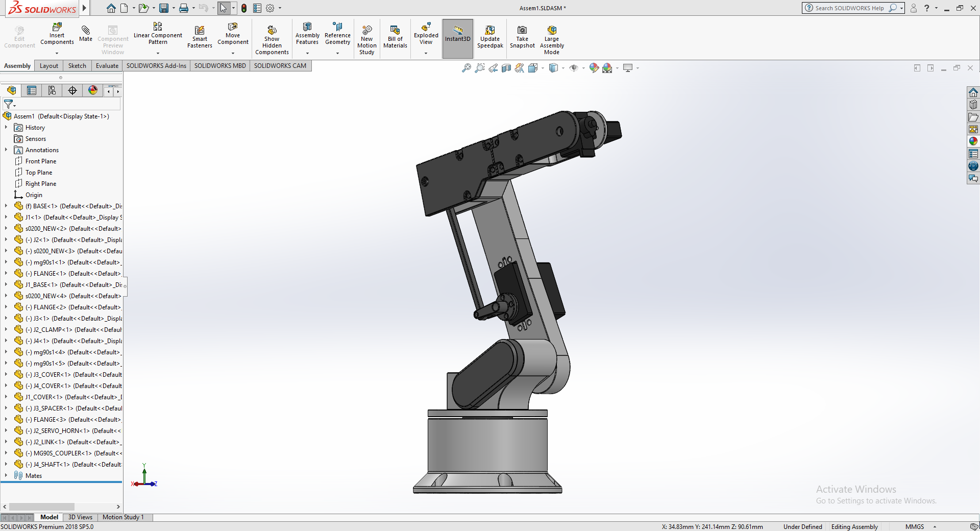Toggle Large Assembly Mode
Screen dimensions: 980x531
coord(552,38)
